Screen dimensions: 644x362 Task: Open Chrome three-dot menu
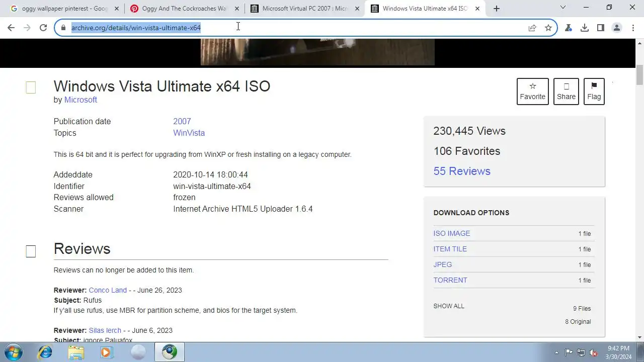[x=632, y=28]
